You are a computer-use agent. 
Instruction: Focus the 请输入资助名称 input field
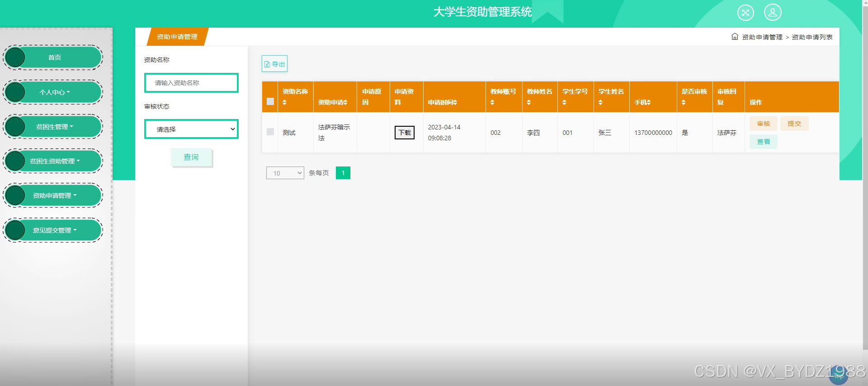point(191,83)
